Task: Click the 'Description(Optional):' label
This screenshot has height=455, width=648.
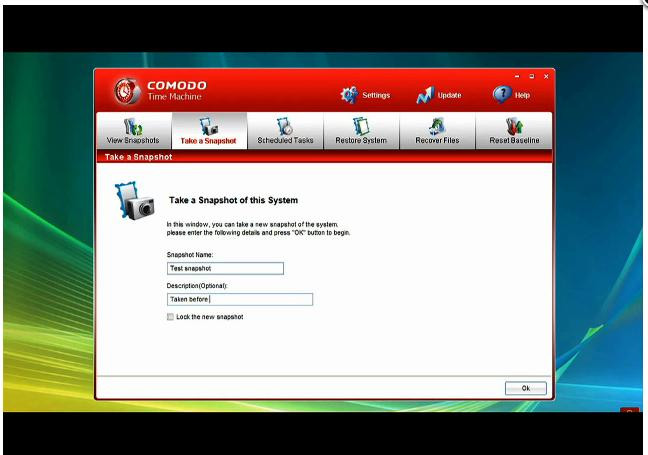Action: pyautogui.click(x=197, y=286)
